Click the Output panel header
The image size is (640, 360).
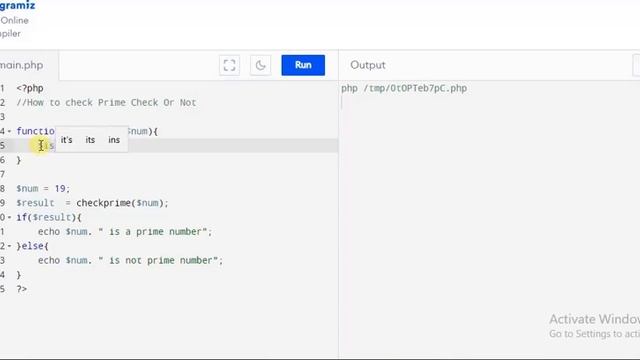[368, 65]
